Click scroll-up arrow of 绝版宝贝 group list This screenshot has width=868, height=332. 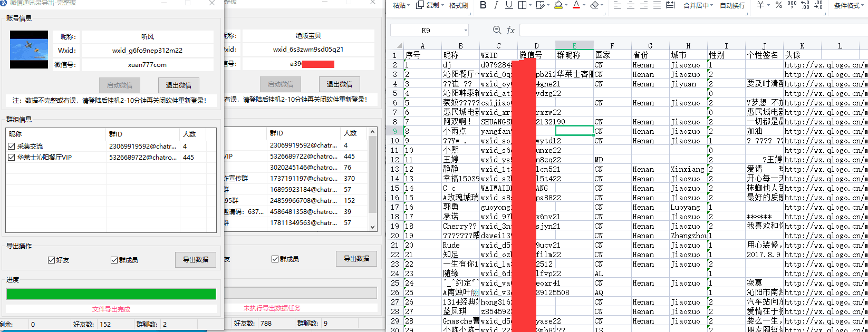pos(373,132)
